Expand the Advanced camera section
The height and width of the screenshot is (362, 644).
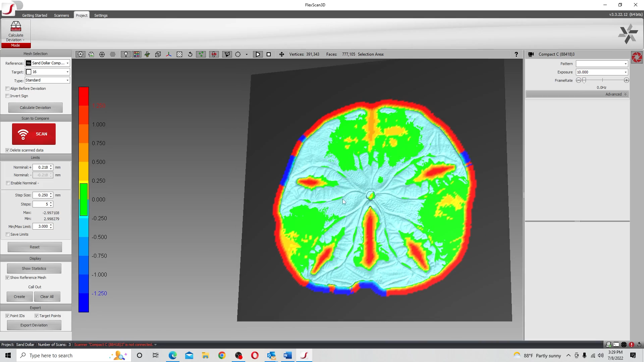[577, 94]
